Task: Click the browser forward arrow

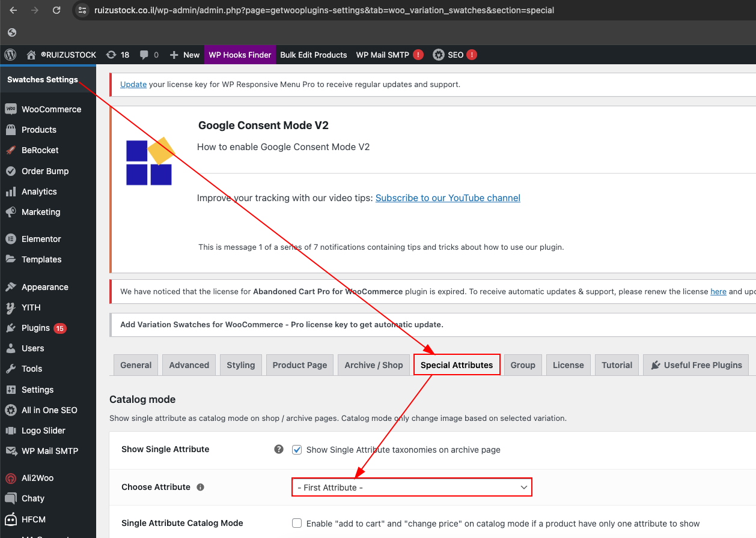Action: (35, 10)
